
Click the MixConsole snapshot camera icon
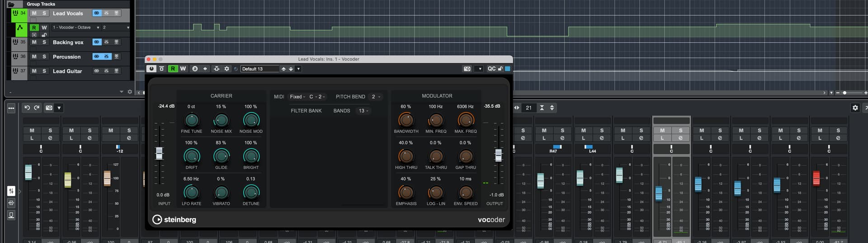point(49,107)
